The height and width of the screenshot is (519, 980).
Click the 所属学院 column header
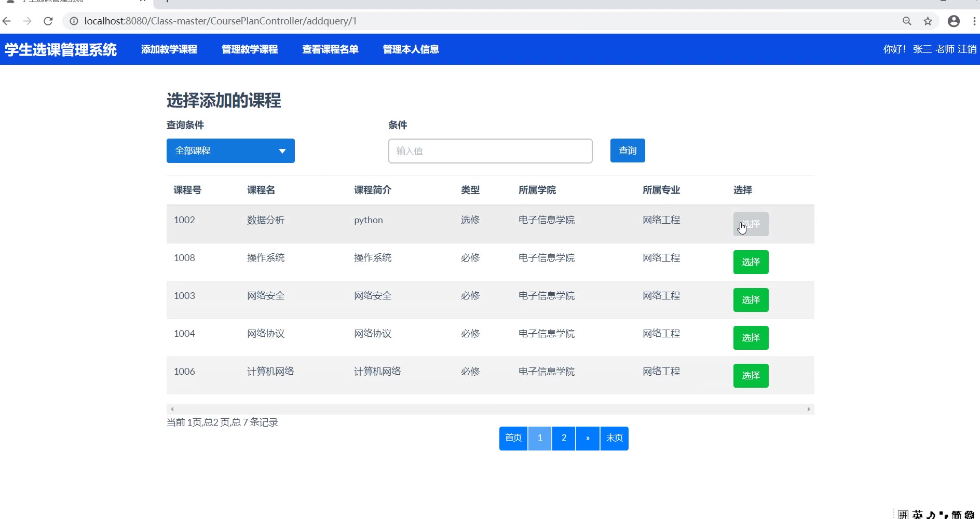click(537, 190)
